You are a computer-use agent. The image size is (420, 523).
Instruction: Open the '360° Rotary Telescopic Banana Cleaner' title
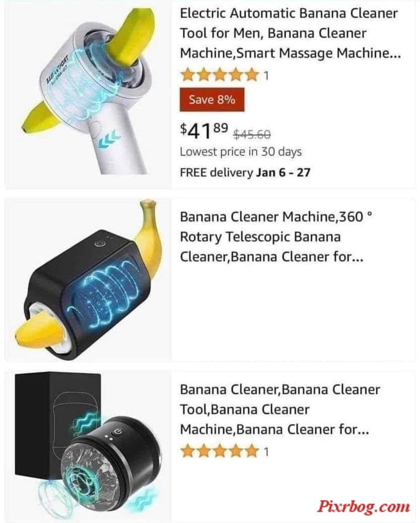coord(276,237)
